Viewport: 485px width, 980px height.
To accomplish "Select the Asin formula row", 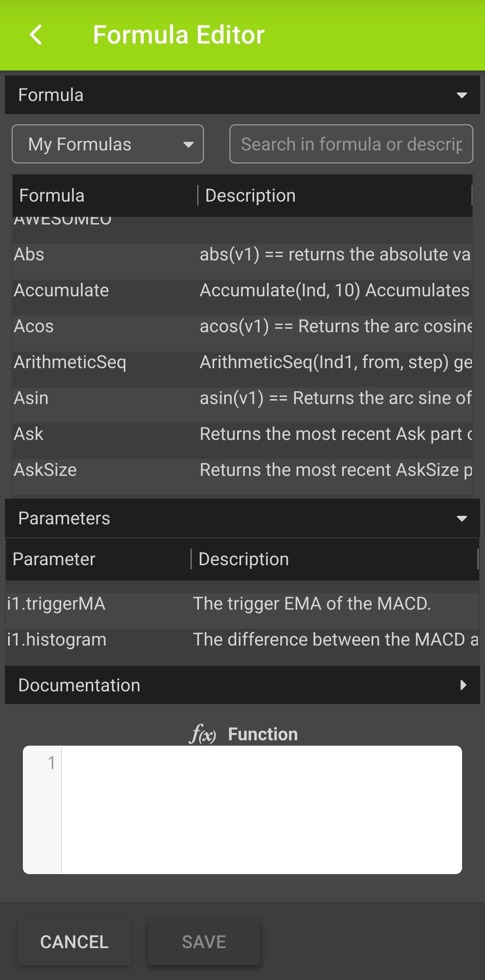I will pos(242,398).
